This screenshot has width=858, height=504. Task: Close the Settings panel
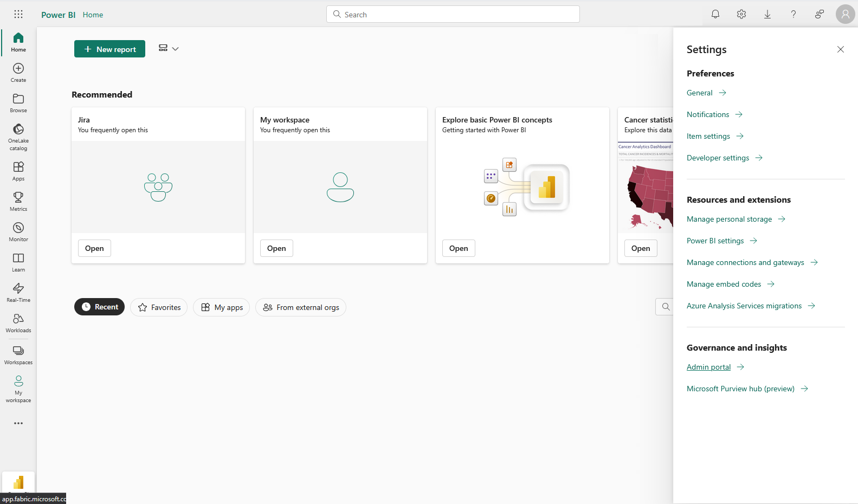pos(841,49)
